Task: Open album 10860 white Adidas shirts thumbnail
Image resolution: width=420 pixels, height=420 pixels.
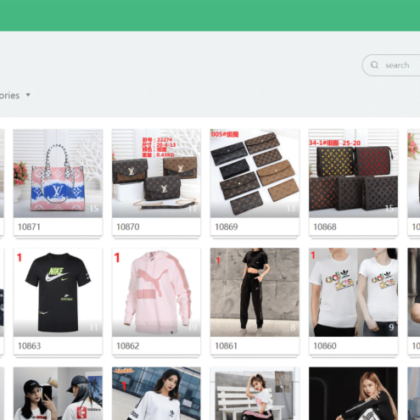Action: [x=353, y=292]
